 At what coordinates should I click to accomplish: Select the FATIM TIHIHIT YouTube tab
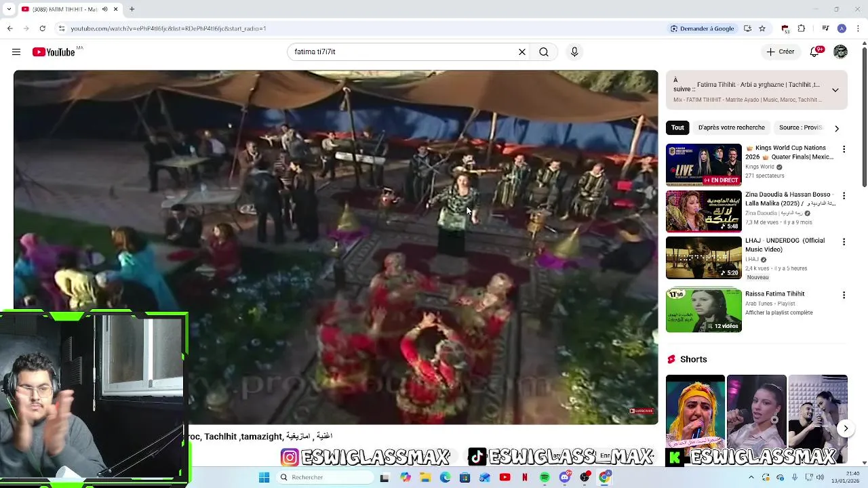tap(70, 9)
